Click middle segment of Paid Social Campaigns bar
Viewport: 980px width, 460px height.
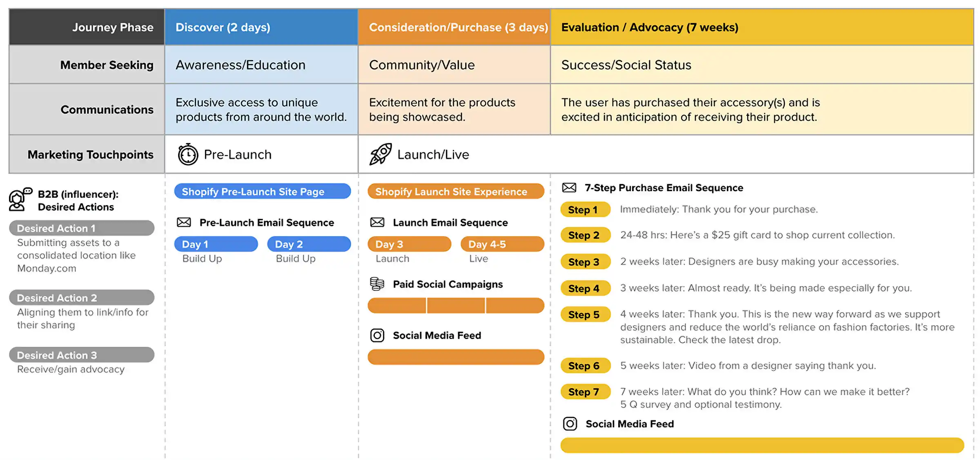click(456, 306)
